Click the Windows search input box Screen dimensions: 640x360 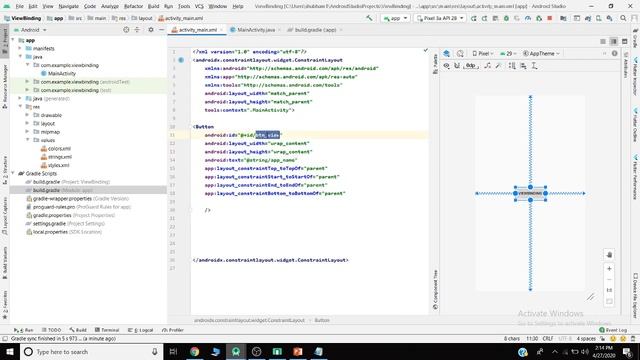(91, 351)
